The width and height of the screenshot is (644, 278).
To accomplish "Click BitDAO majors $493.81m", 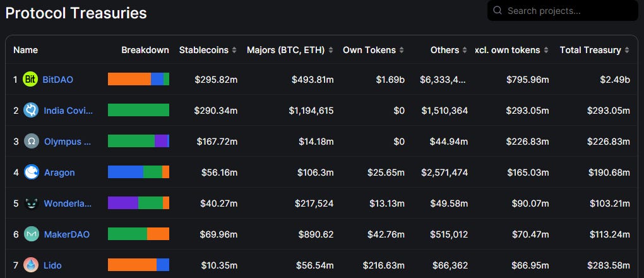I will tap(313, 80).
